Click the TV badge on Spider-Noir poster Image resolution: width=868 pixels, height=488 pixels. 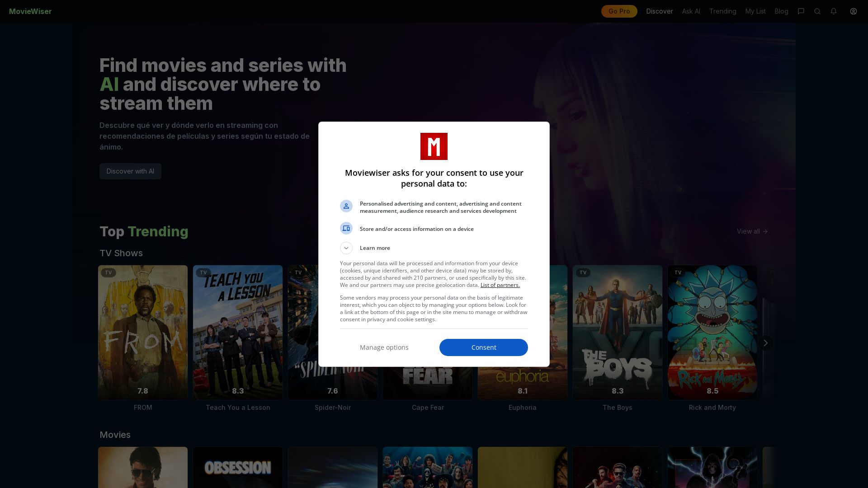(x=298, y=272)
